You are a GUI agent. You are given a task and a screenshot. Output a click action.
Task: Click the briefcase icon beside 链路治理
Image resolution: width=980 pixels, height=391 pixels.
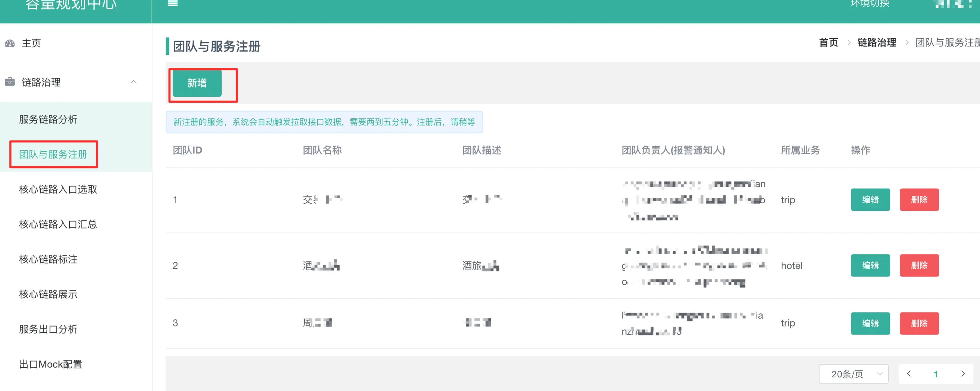pyautogui.click(x=10, y=82)
